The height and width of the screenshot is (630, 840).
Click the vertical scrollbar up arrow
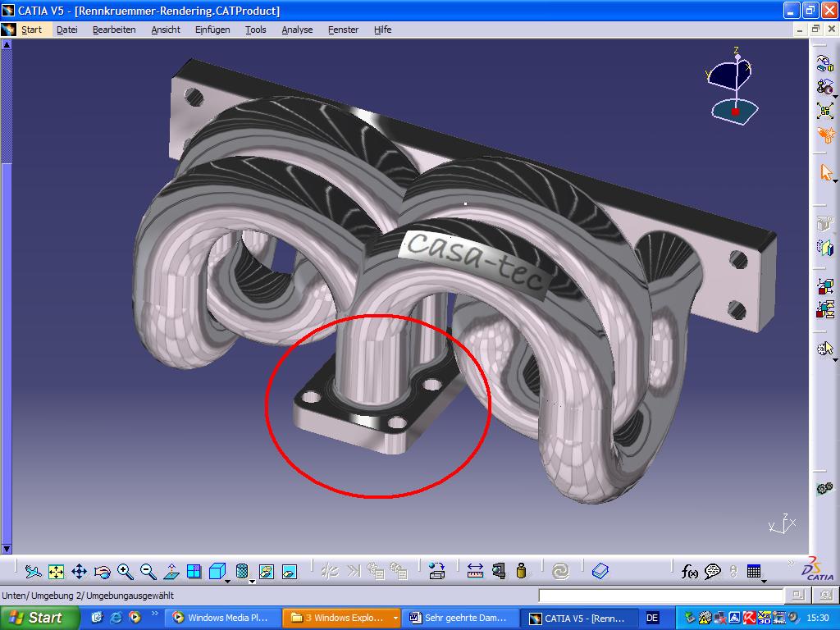point(7,45)
